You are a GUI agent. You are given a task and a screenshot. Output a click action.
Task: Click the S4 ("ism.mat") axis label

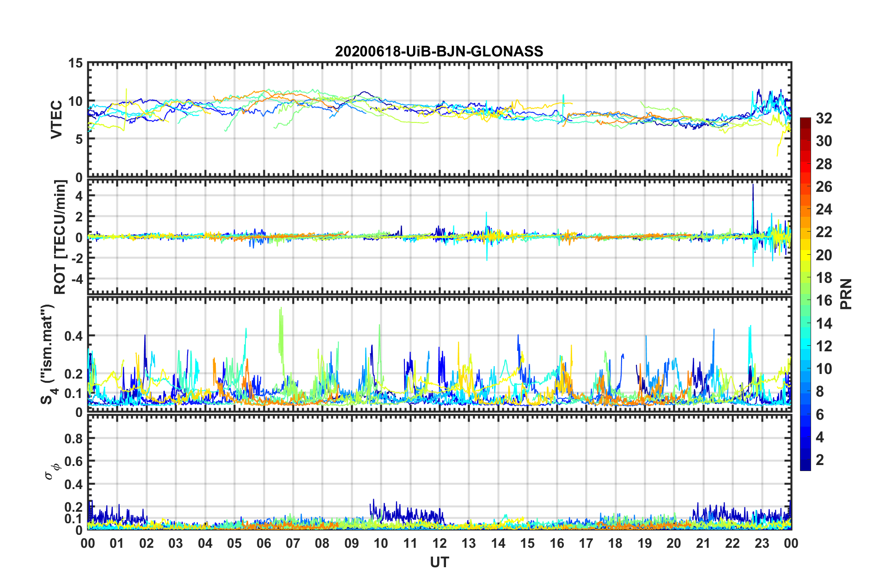coord(48,354)
